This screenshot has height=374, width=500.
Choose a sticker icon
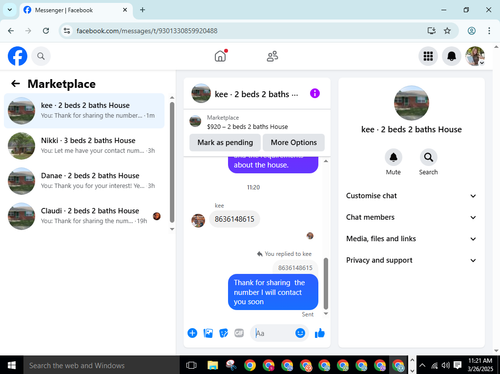223,333
